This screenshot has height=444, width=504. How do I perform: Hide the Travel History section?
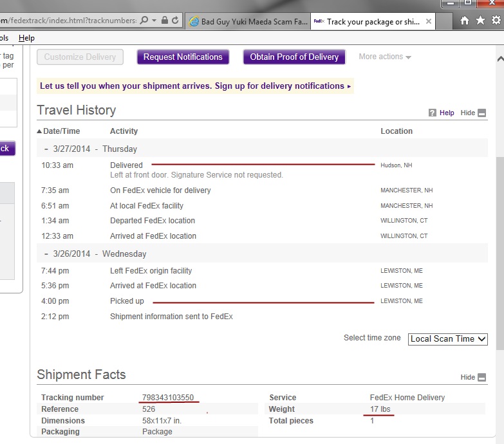tap(473, 113)
